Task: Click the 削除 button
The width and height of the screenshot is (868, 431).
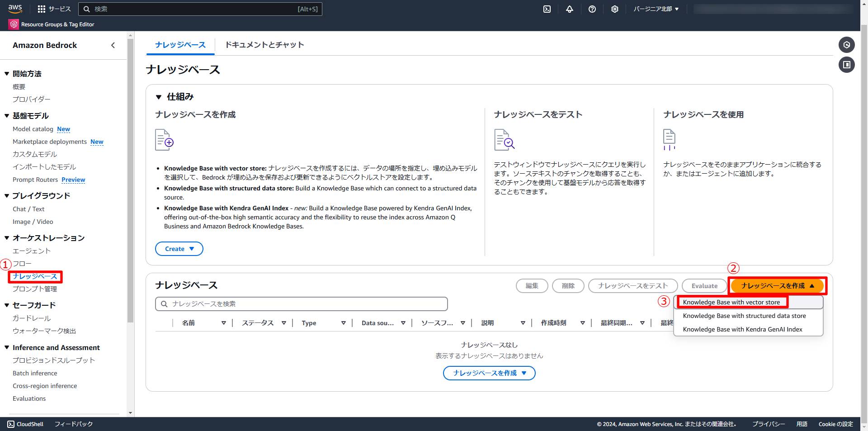Action: pyautogui.click(x=568, y=286)
